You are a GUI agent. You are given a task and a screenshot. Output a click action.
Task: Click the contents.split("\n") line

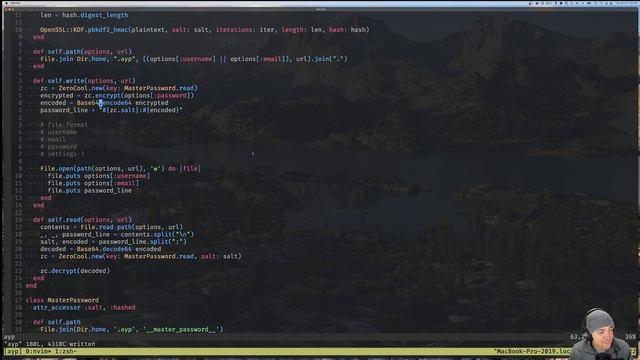coord(117,234)
